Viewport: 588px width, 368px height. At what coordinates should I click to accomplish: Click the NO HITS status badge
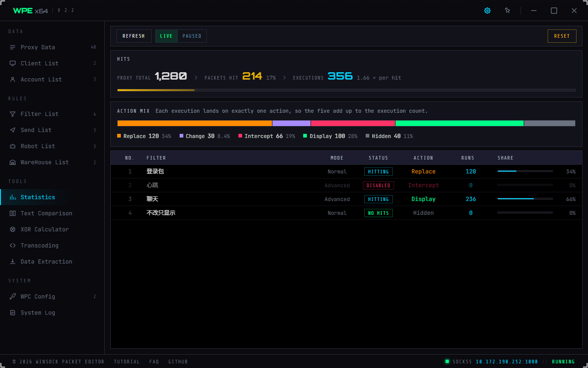[x=379, y=213]
